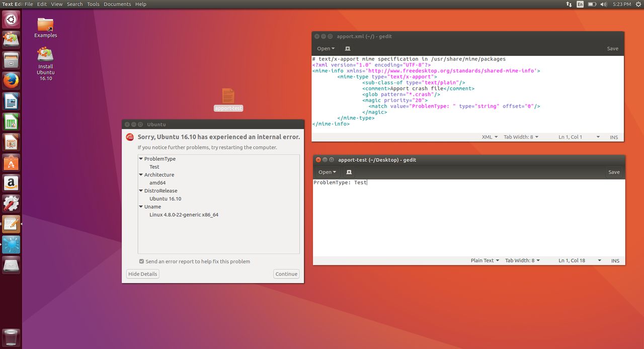644x349 pixels.
Task: Click into the apport-test text area
Action: click(468, 221)
